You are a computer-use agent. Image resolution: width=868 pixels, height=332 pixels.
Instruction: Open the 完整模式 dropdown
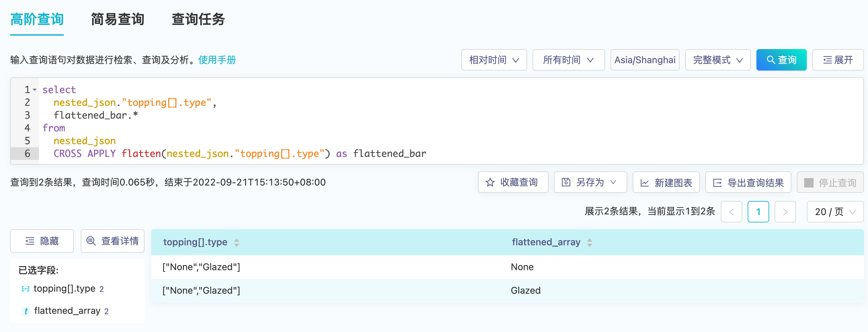click(717, 60)
